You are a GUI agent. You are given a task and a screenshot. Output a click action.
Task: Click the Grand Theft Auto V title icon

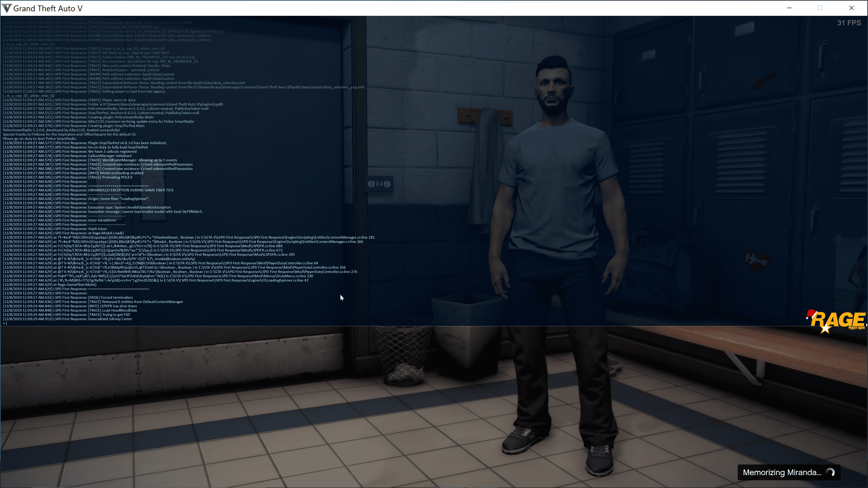point(6,8)
